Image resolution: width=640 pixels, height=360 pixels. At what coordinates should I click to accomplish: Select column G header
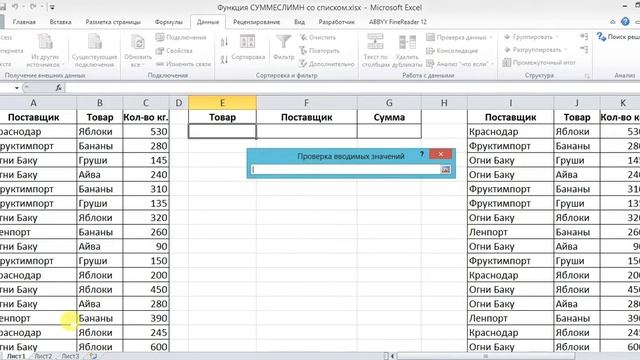(389, 103)
